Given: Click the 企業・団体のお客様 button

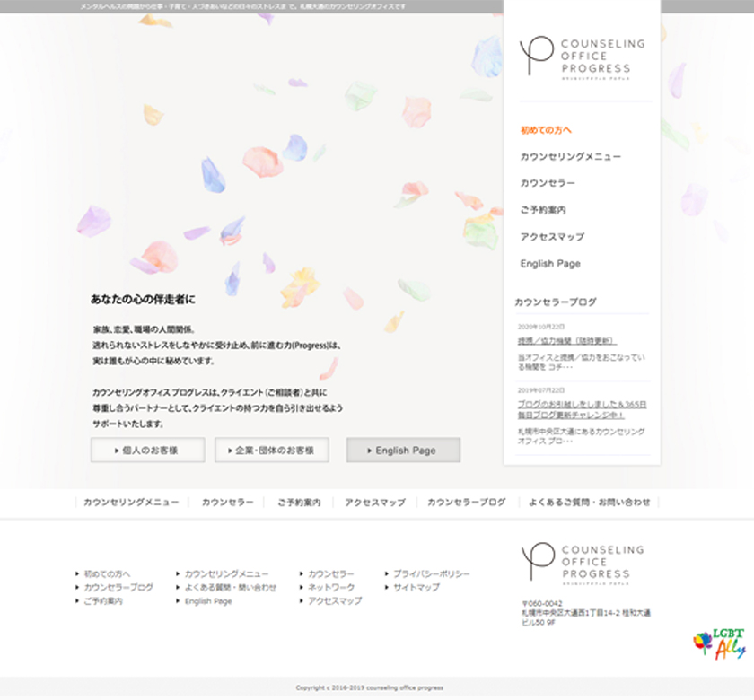Looking at the screenshot, I should [x=271, y=450].
